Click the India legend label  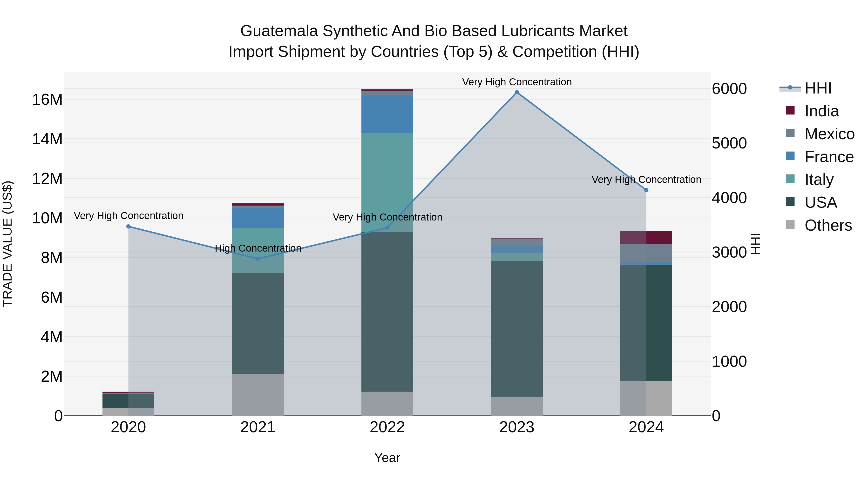822,111
